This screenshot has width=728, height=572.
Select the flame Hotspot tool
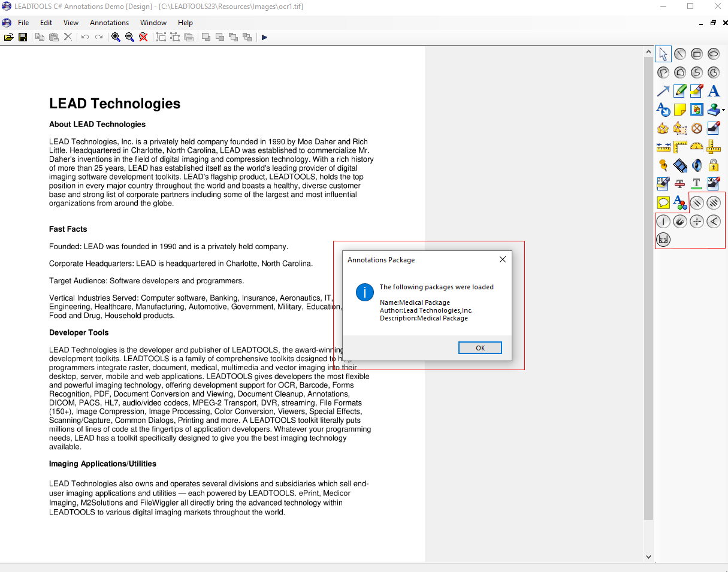coord(663,128)
